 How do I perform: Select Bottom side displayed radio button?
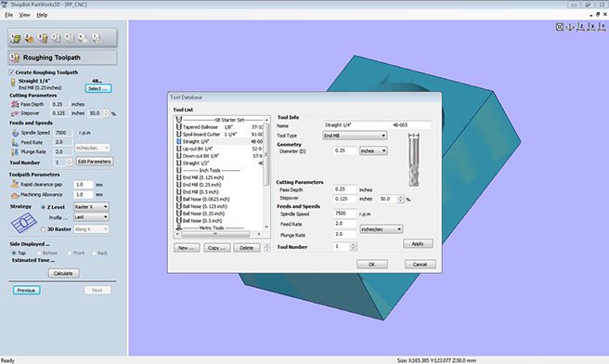[39, 253]
